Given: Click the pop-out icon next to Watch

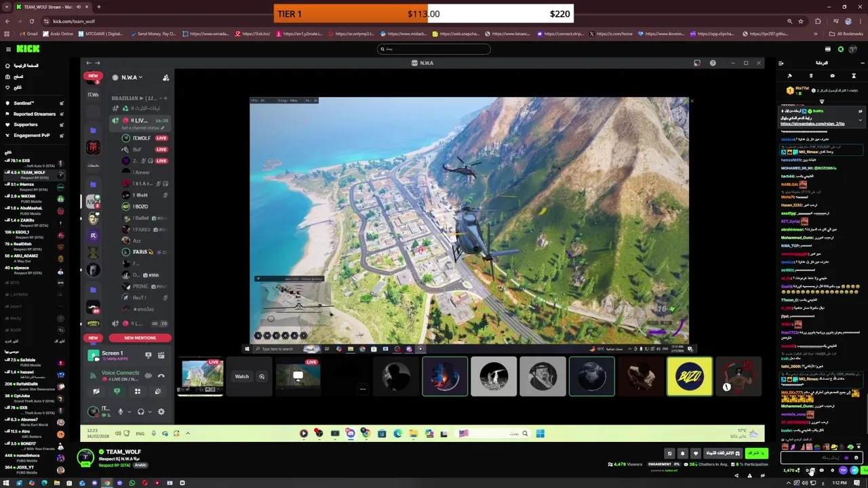Looking at the screenshot, I should (262, 376).
